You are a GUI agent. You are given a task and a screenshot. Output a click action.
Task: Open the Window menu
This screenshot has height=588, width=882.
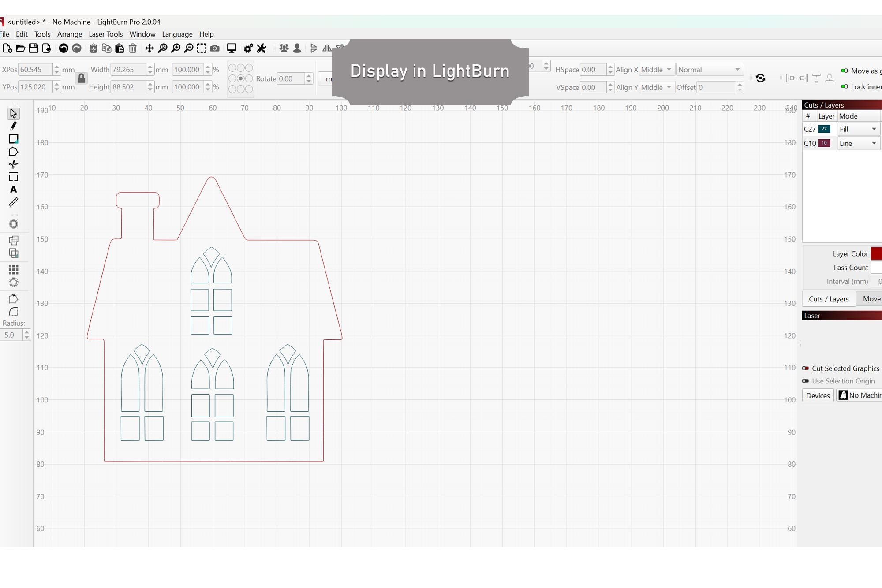pos(142,34)
